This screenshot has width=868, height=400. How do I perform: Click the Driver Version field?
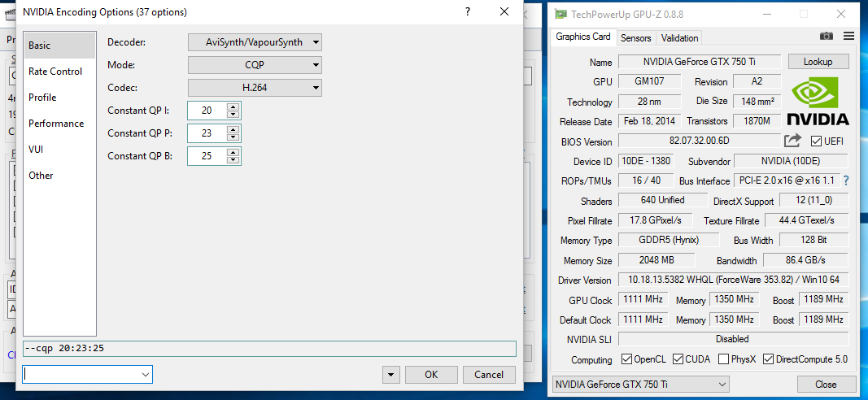click(x=733, y=280)
